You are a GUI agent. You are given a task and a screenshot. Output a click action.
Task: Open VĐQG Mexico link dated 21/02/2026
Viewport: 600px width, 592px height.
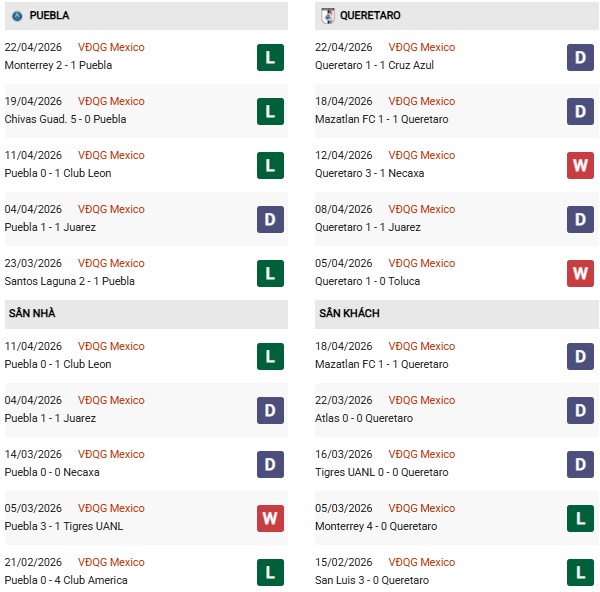(111, 562)
